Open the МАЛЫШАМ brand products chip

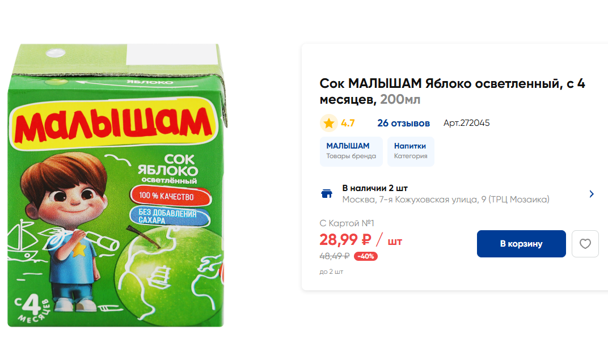click(351, 151)
